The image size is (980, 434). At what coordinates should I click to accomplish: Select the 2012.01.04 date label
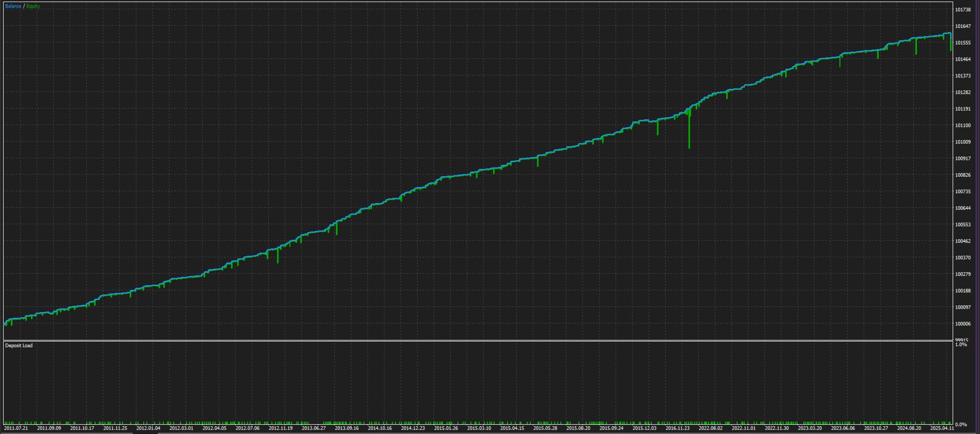click(x=148, y=428)
